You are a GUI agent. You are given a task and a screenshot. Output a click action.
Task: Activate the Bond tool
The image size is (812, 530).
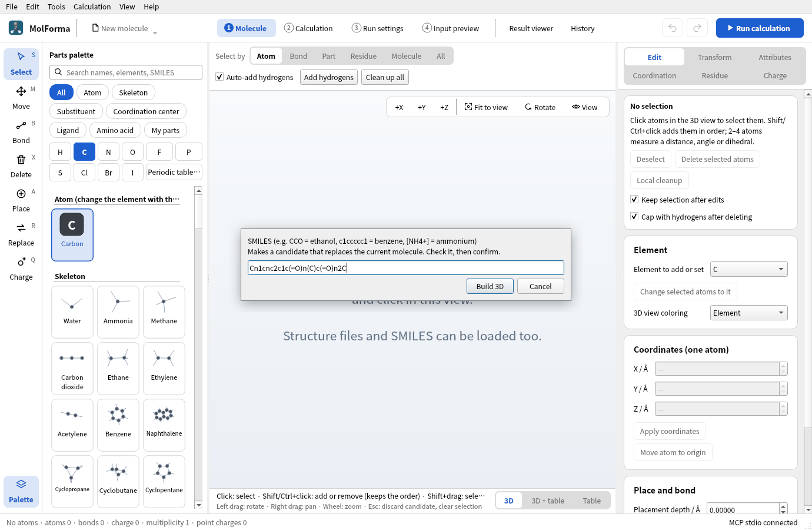21,132
